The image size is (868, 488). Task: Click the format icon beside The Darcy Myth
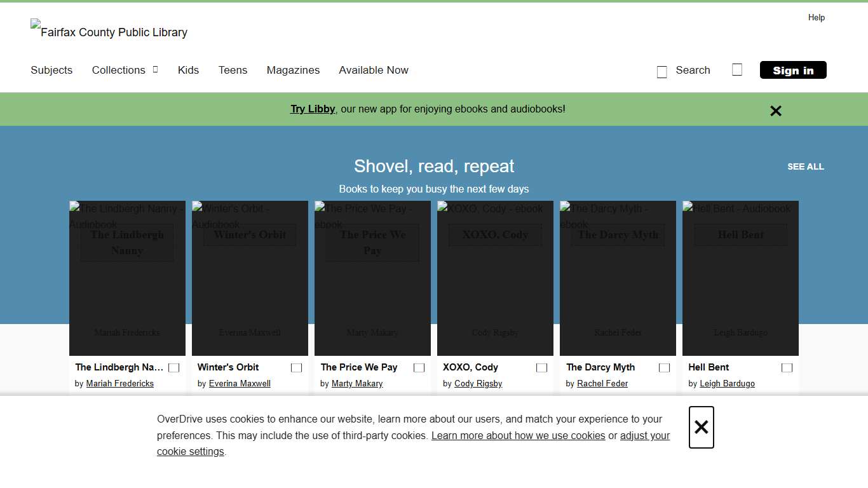tap(664, 367)
